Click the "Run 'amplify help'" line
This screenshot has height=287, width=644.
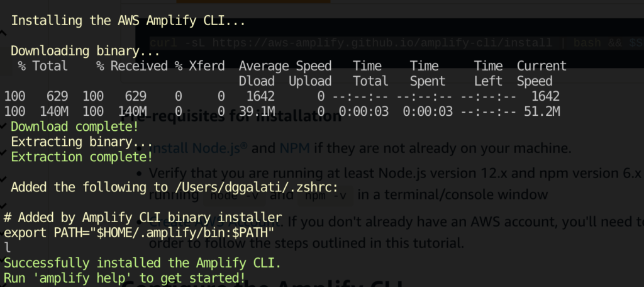click(x=124, y=278)
